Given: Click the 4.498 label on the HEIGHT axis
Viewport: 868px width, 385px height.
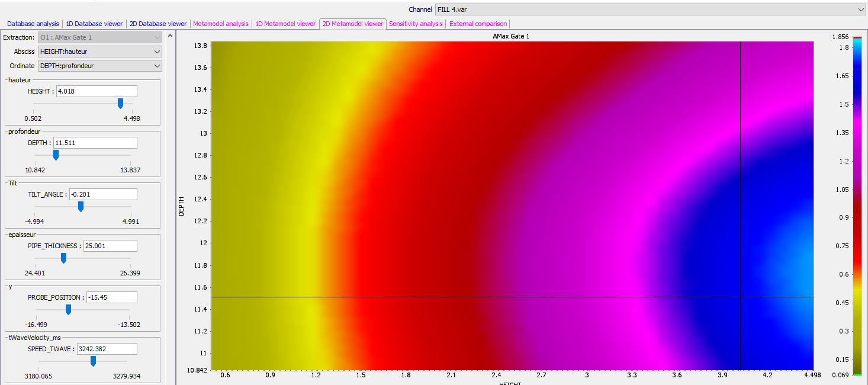Looking at the screenshot, I should (814, 375).
